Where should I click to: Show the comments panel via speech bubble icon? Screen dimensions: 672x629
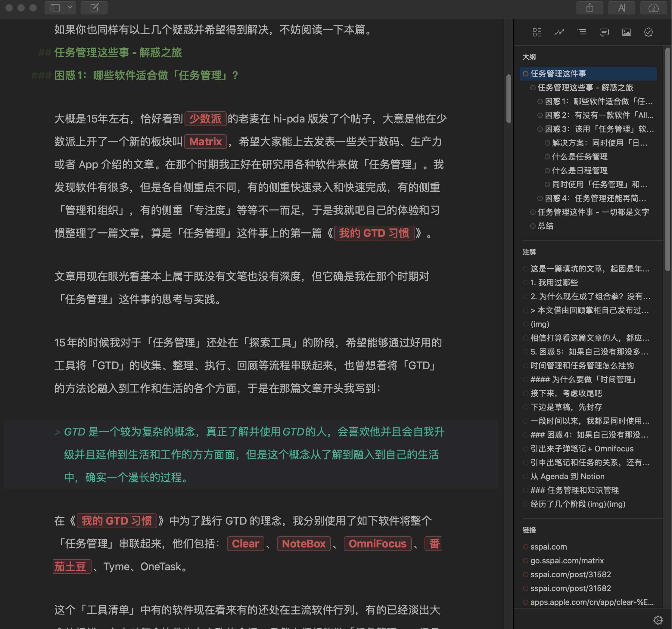pos(604,33)
